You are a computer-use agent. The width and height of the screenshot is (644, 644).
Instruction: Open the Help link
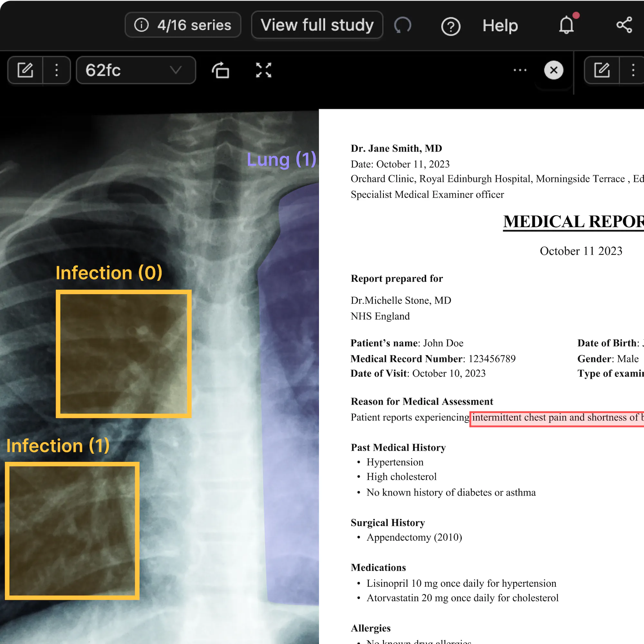(x=500, y=26)
